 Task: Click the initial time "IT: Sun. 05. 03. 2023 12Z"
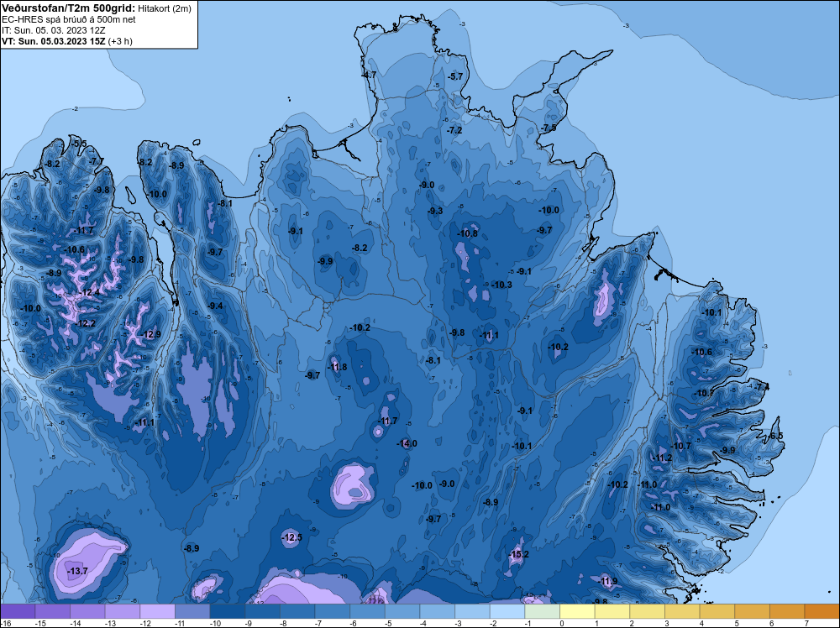pos(54,30)
